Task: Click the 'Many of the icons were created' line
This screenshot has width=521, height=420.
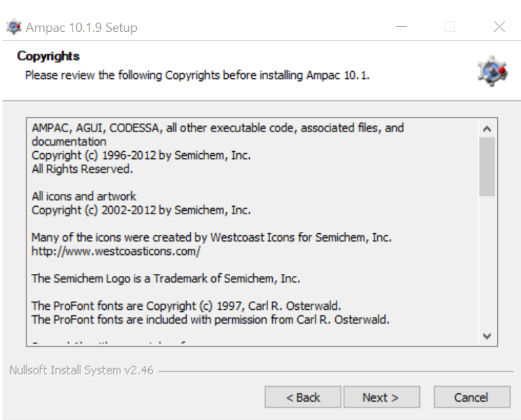Action: [x=212, y=237]
